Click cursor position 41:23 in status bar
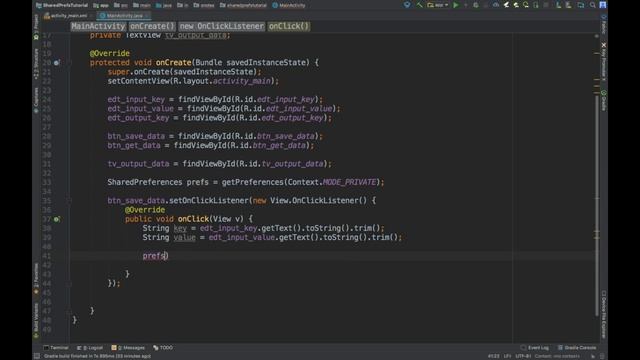Screen dimensions: 640x360 pyautogui.click(x=493, y=356)
